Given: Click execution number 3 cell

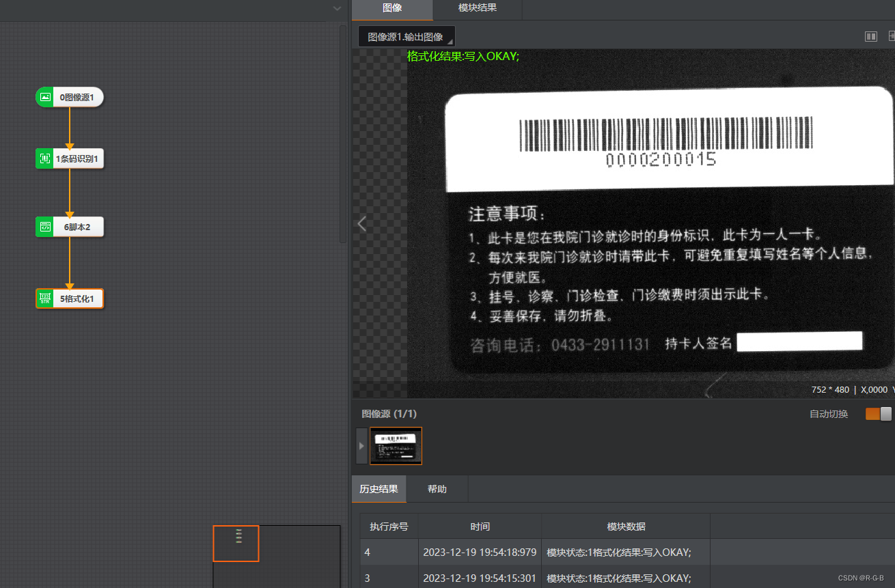Looking at the screenshot, I should (389, 578).
